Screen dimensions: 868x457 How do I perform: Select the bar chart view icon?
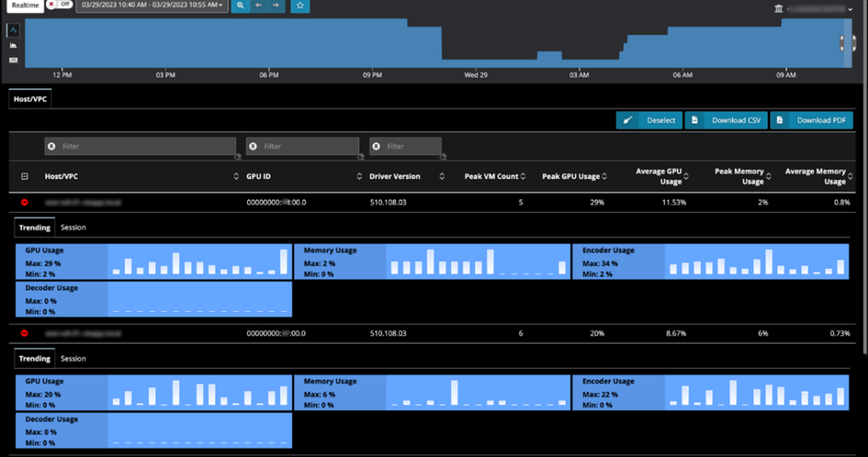click(13, 45)
